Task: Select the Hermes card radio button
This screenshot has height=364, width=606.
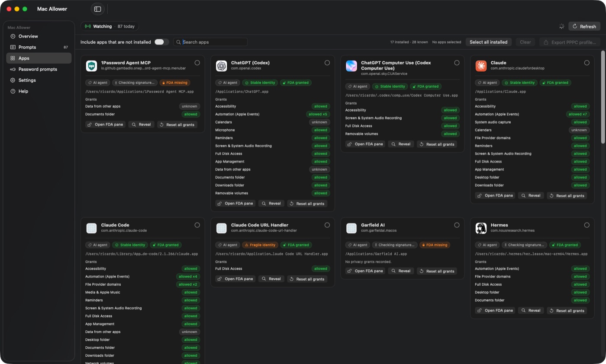Action: pos(587,225)
